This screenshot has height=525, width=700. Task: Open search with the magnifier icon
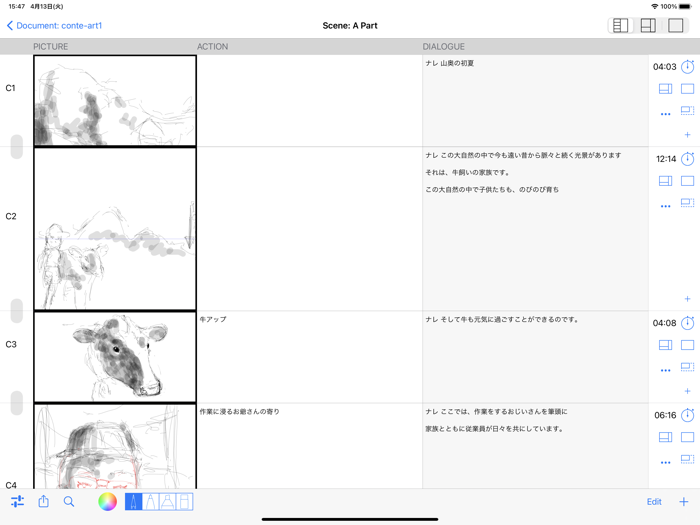pyautogui.click(x=69, y=501)
